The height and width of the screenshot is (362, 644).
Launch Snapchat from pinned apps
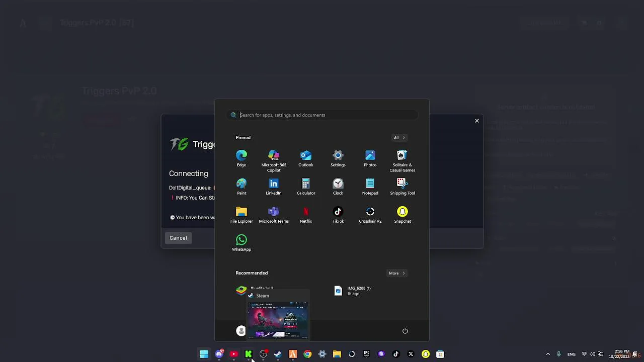click(403, 214)
